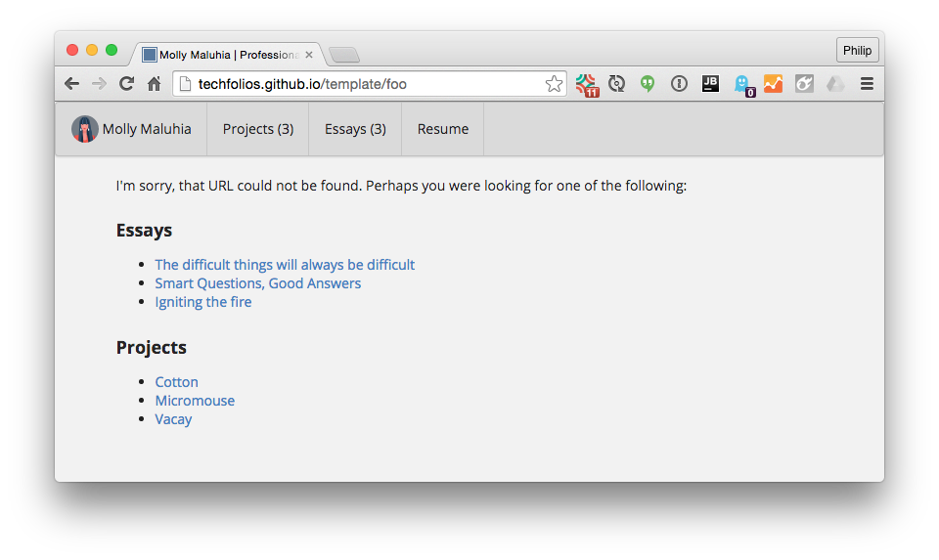The image size is (939, 560).
Task: Open the Micromouse project link
Action: click(x=195, y=401)
